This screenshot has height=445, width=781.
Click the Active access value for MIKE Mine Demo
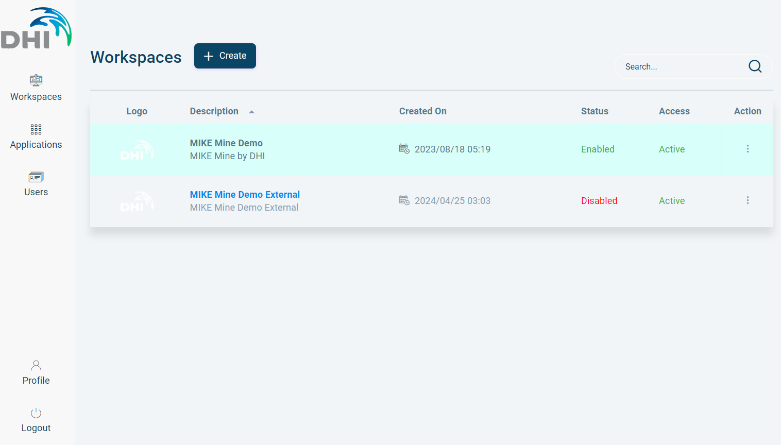(x=672, y=149)
